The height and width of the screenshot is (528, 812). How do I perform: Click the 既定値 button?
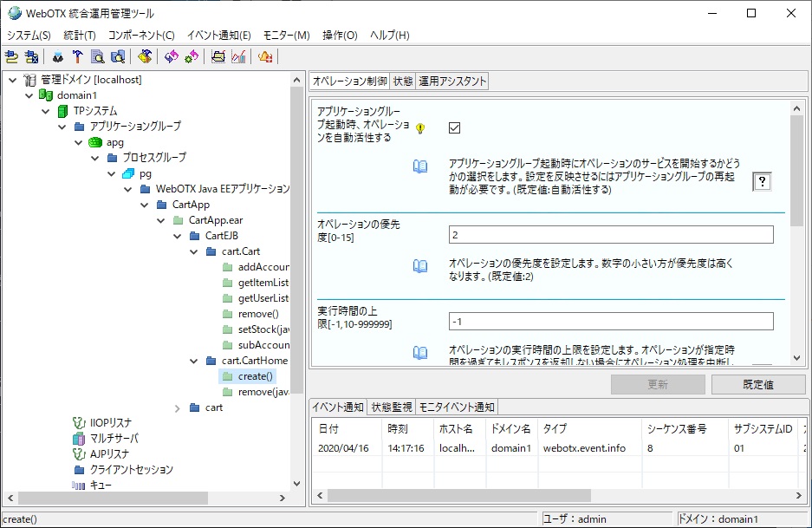[758, 384]
